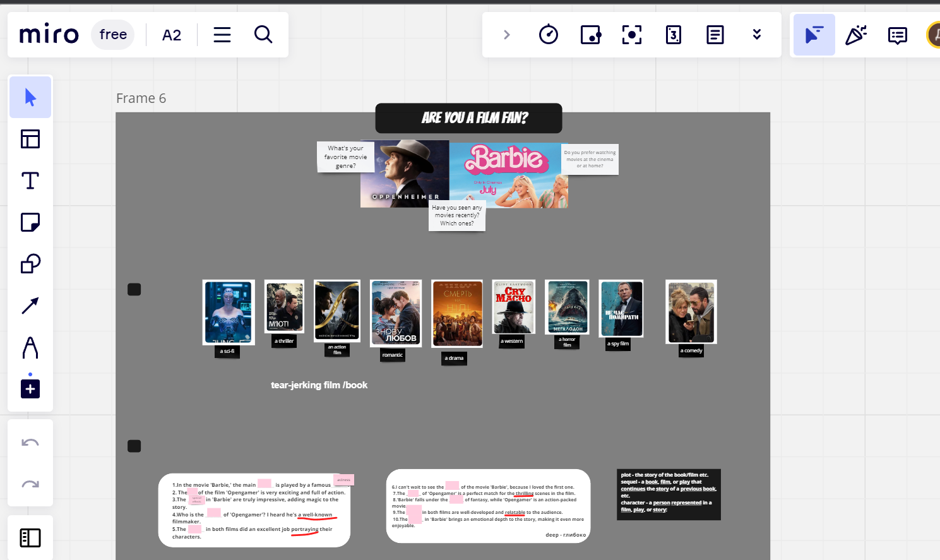Screen dimensions: 940x560
Task: Expand the collapsed toolbar chevron
Action: (507, 35)
